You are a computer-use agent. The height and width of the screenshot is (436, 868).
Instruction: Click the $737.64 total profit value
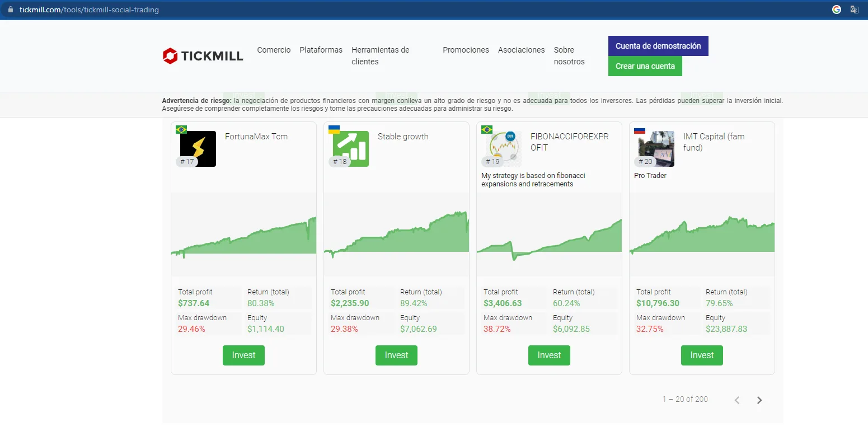tap(194, 303)
